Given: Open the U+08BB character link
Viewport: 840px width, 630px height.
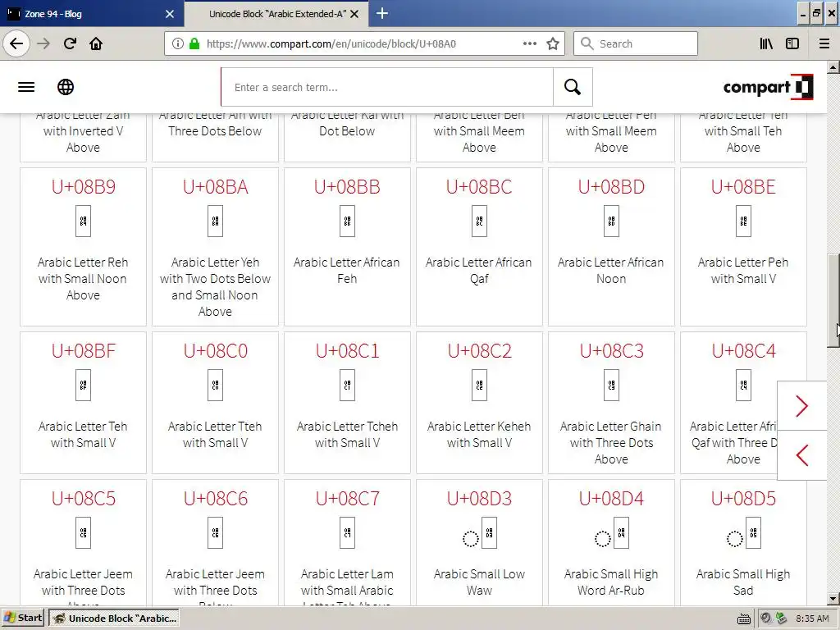Looking at the screenshot, I should pos(347,187).
